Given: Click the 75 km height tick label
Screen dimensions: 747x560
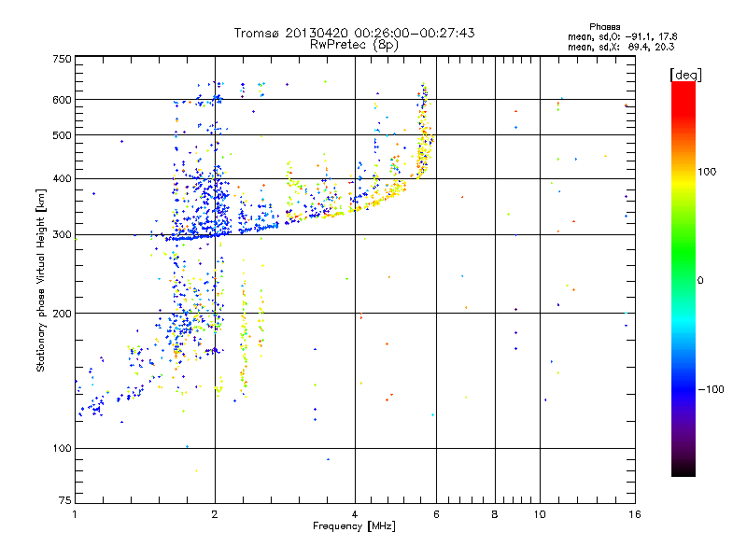Looking at the screenshot, I should pos(65,500).
